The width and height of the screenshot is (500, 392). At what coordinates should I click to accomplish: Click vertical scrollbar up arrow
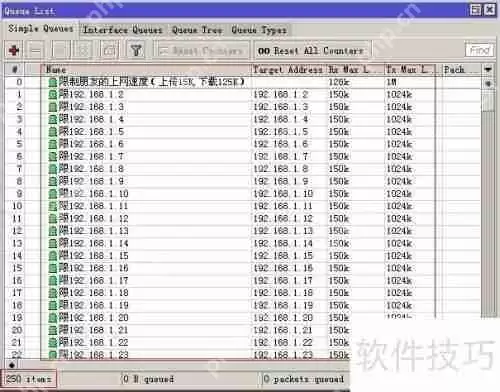488,83
